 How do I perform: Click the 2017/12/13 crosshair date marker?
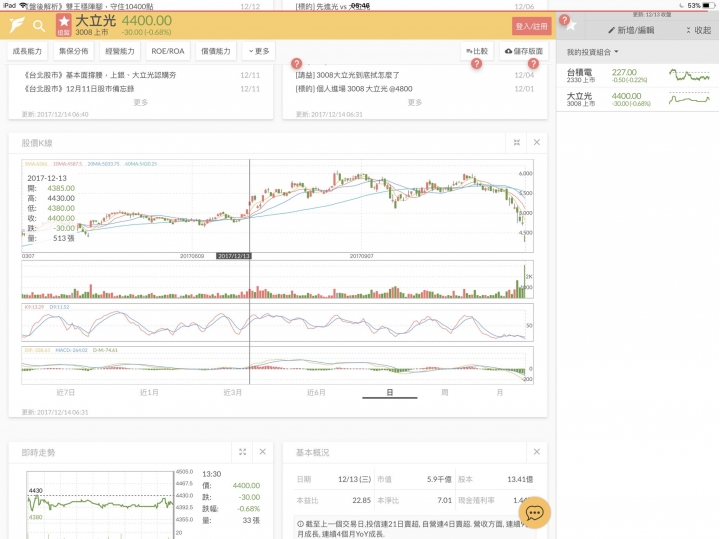[234, 256]
